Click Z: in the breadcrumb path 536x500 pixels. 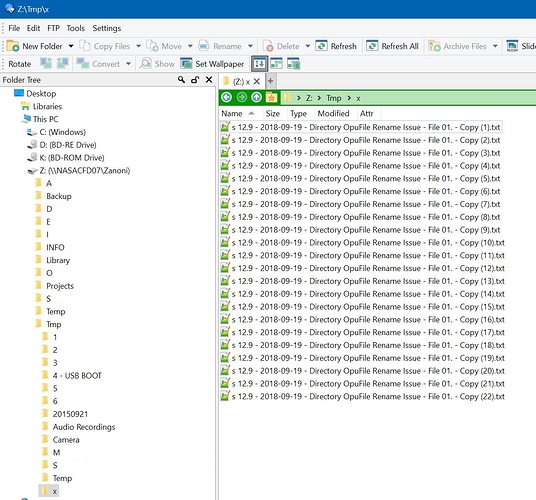pos(309,98)
